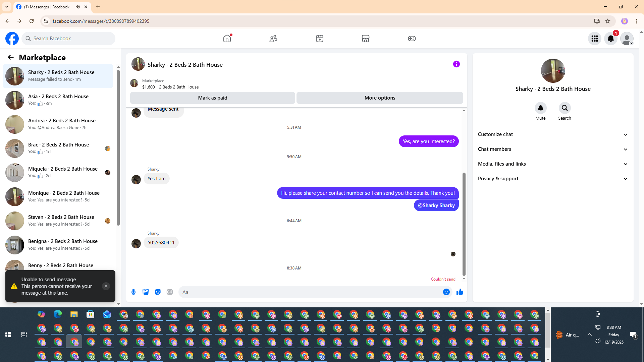Image resolution: width=644 pixels, height=362 pixels.
Task: Search in conversation using magnifier icon
Action: (565, 108)
